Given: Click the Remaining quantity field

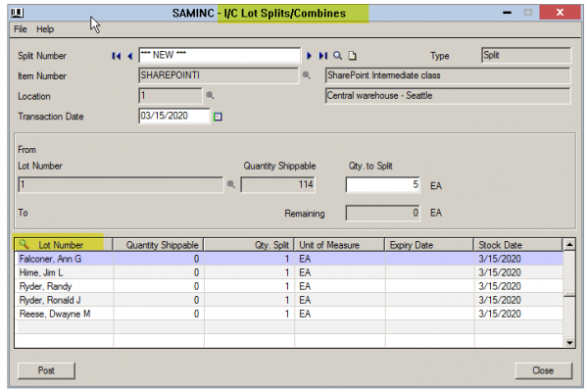Looking at the screenshot, I should tap(383, 213).
